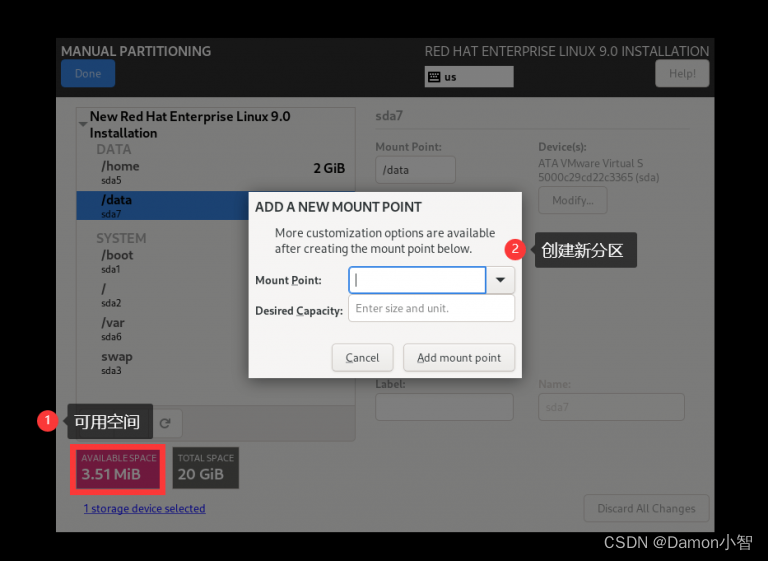Focus the Mount Point field in dialog
This screenshot has height=561, width=768.
pyautogui.click(x=417, y=280)
